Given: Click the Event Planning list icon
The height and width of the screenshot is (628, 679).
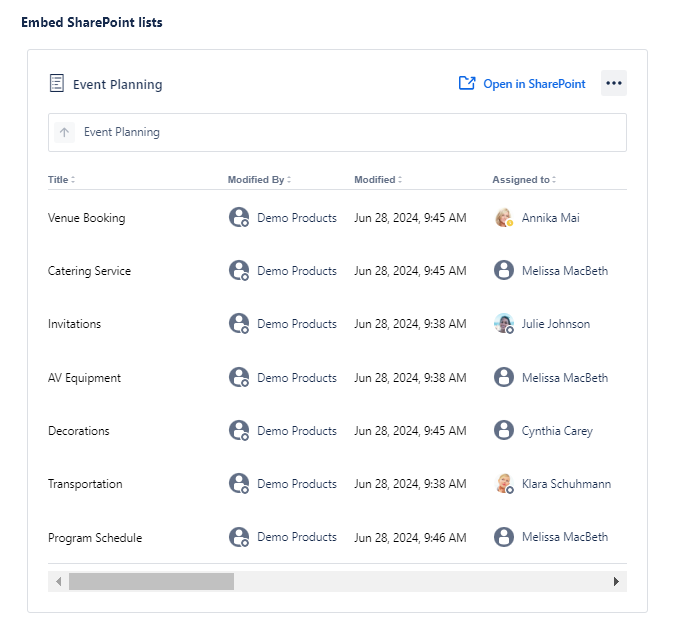Looking at the screenshot, I should pyautogui.click(x=57, y=84).
